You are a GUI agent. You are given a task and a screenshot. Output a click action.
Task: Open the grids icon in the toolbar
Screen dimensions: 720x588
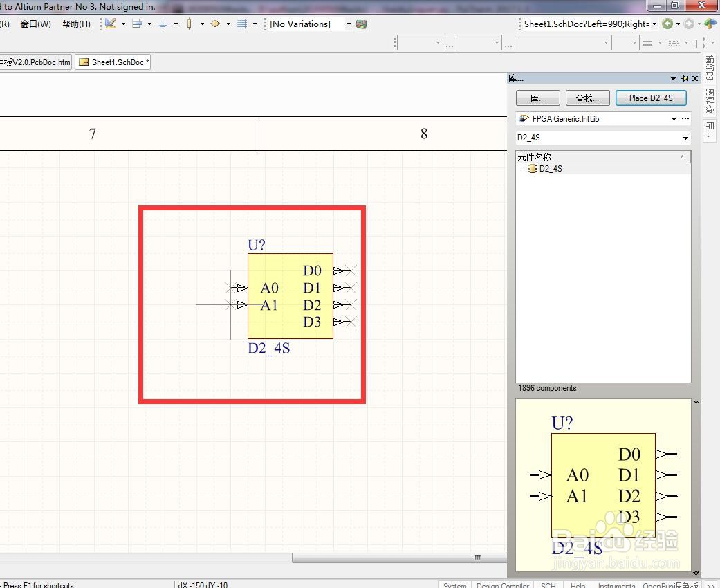tap(242, 24)
